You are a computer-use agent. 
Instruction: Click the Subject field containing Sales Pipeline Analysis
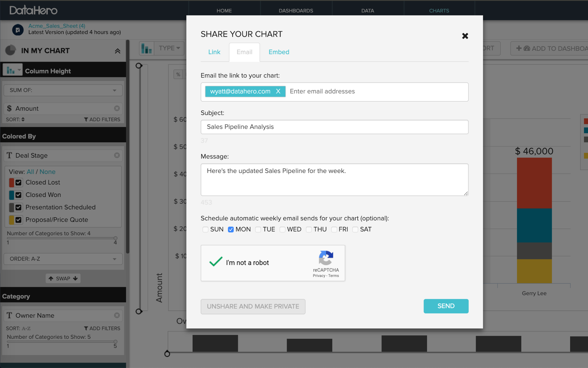click(x=334, y=127)
